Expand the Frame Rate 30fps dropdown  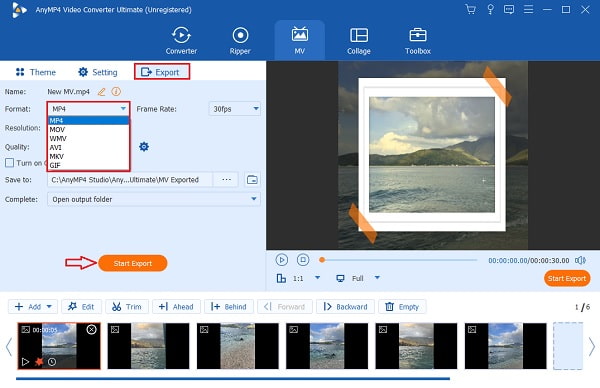coord(235,109)
